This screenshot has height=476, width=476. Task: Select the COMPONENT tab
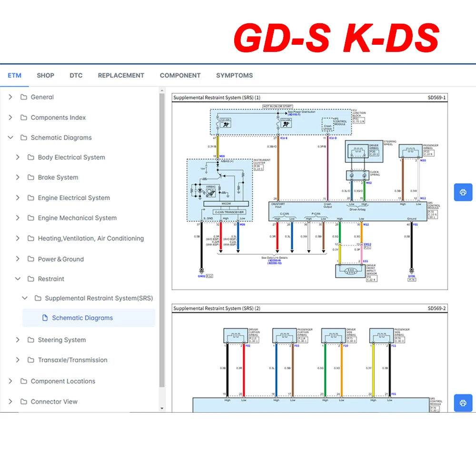180,75
